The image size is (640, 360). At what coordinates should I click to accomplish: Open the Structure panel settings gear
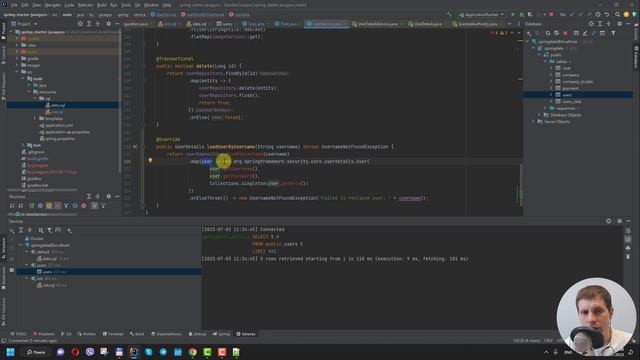click(x=108, y=196)
